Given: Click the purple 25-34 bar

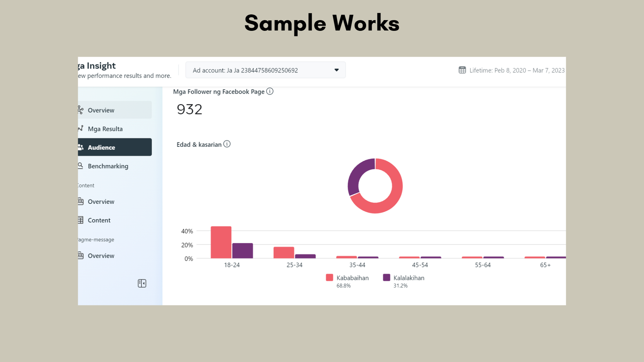Looking at the screenshot, I should [305, 256].
